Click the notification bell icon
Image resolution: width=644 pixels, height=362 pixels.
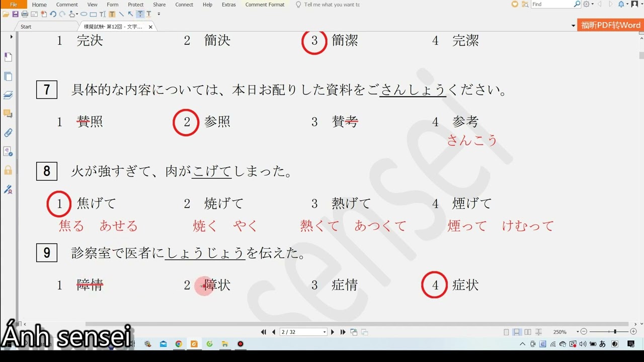pos(621,4)
